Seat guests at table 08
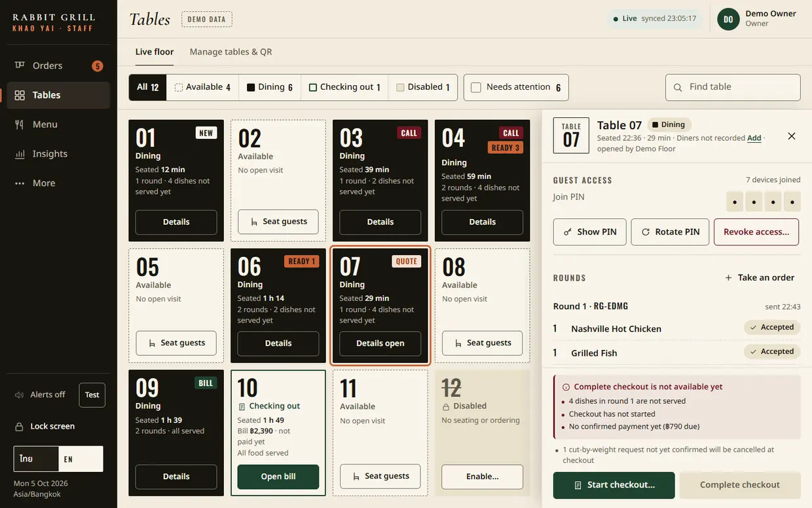Image resolution: width=812 pixels, height=508 pixels. tap(483, 343)
